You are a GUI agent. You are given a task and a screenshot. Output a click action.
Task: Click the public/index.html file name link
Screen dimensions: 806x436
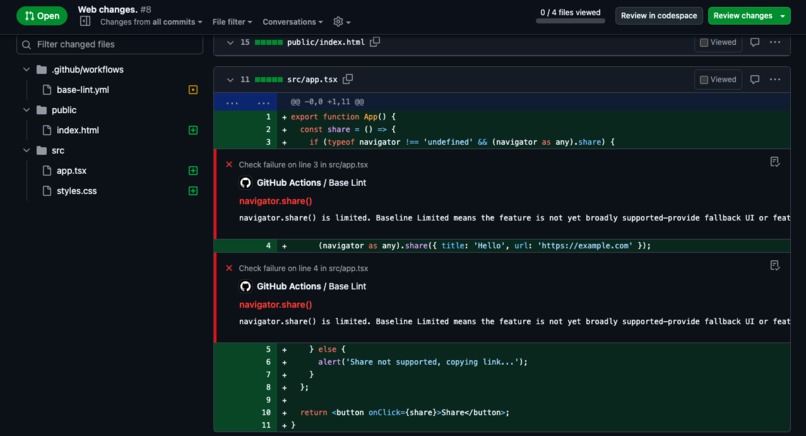pyautogui.click(x=325, y=42)
